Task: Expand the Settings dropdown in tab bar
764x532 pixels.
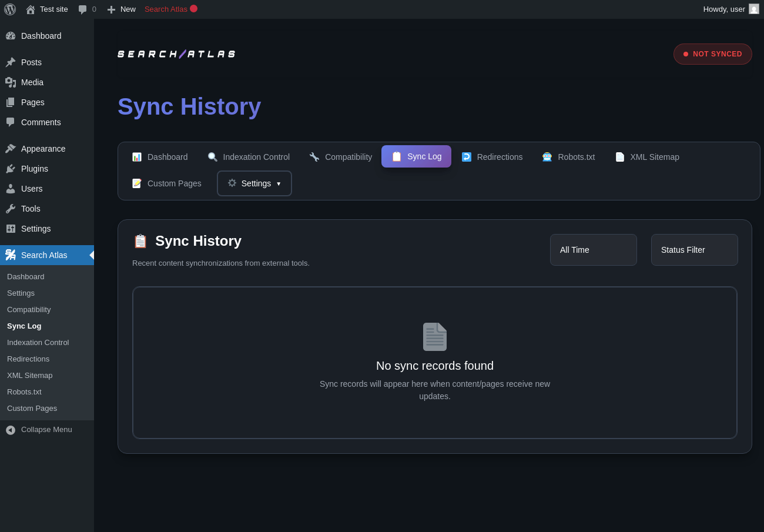Action: point(254,183)
